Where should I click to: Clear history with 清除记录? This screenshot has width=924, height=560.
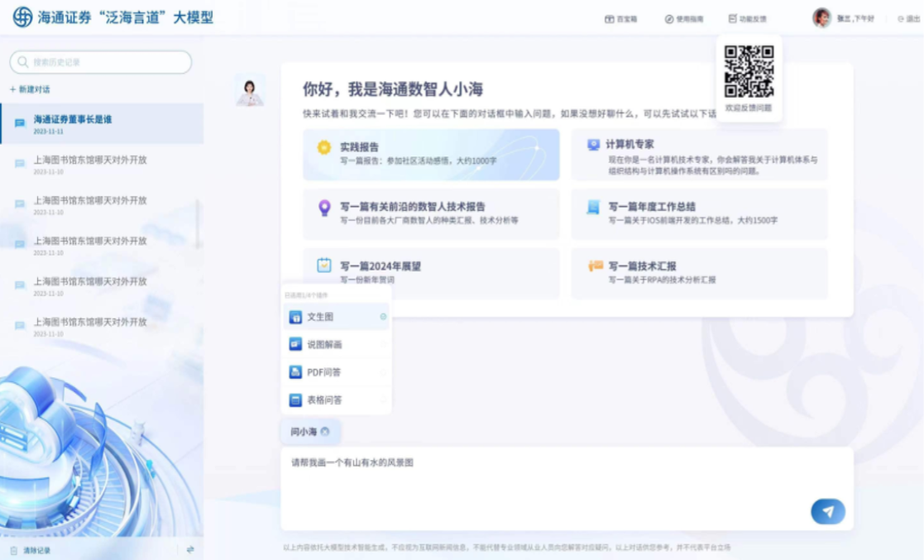click(x=31, y=551)
